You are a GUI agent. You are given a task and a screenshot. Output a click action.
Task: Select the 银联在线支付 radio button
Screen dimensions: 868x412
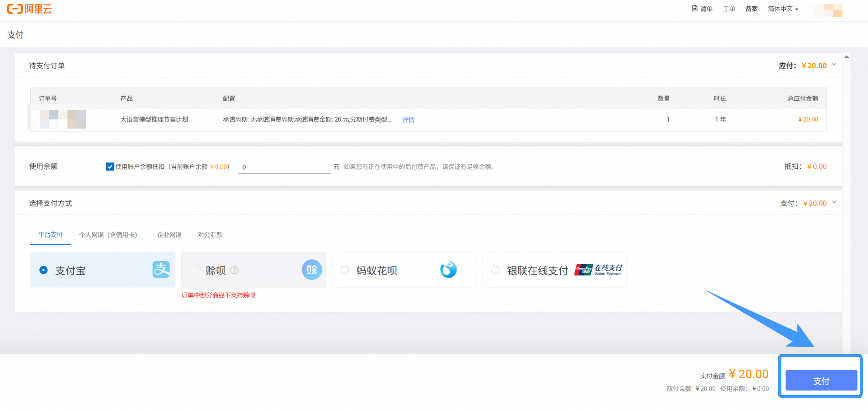point(495,270)
